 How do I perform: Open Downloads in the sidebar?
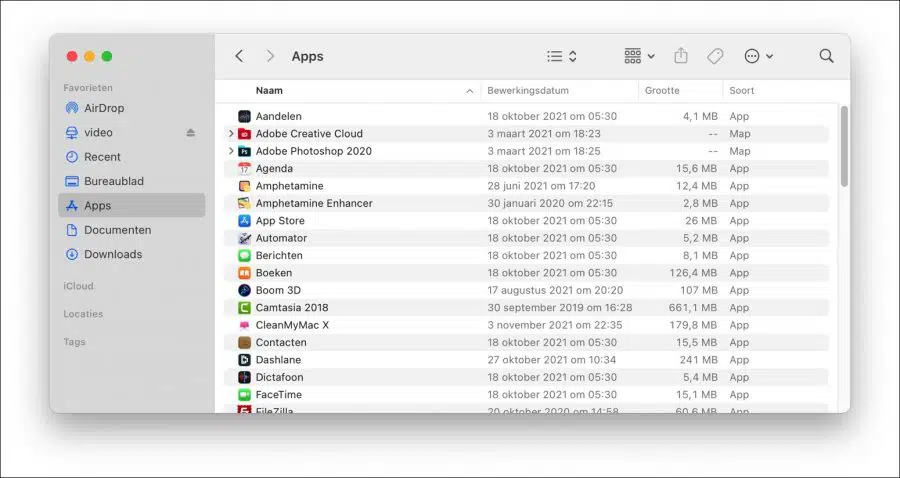click(x=131, y=254)
